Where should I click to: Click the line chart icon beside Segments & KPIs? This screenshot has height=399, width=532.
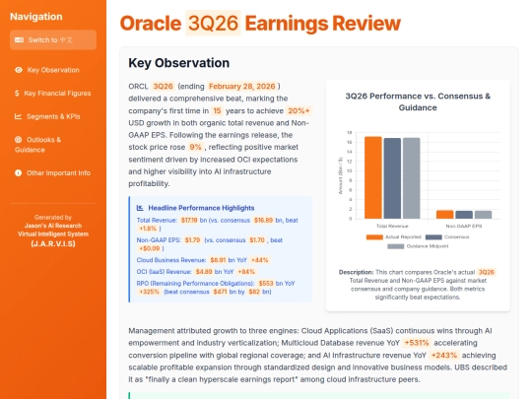(x=18, y=116)
